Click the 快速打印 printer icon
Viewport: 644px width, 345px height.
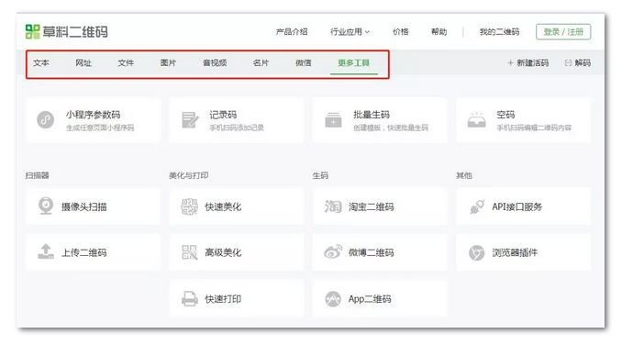189,298
